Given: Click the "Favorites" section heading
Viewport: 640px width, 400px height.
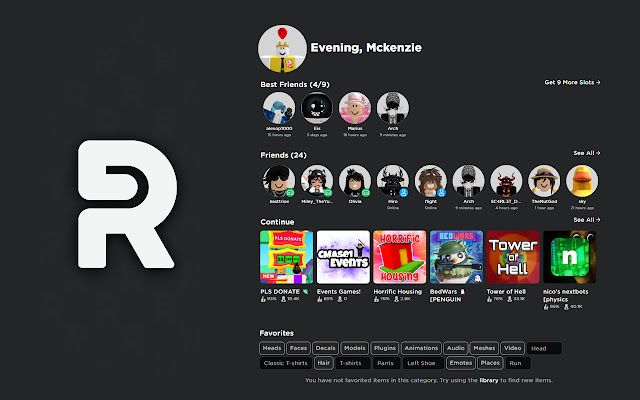Looking at the screenshot, I should point(277,333).
